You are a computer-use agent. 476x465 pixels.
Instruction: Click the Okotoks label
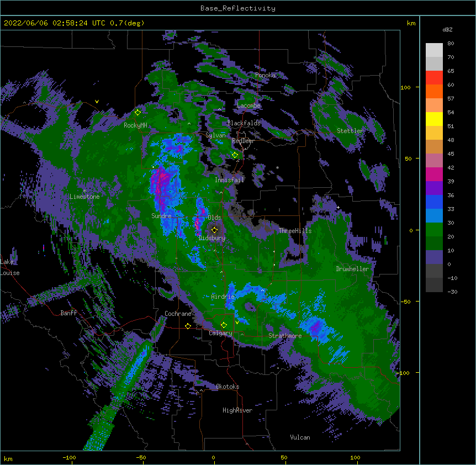coord(228,387)
